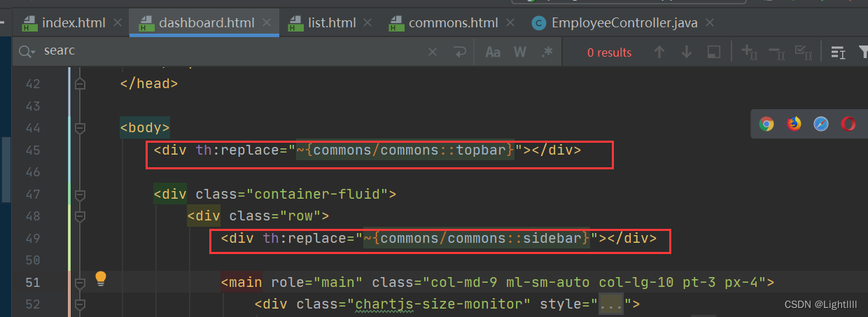Open search history magnifier dropdown
The image size is (868, 317).
tap(27, 52)
